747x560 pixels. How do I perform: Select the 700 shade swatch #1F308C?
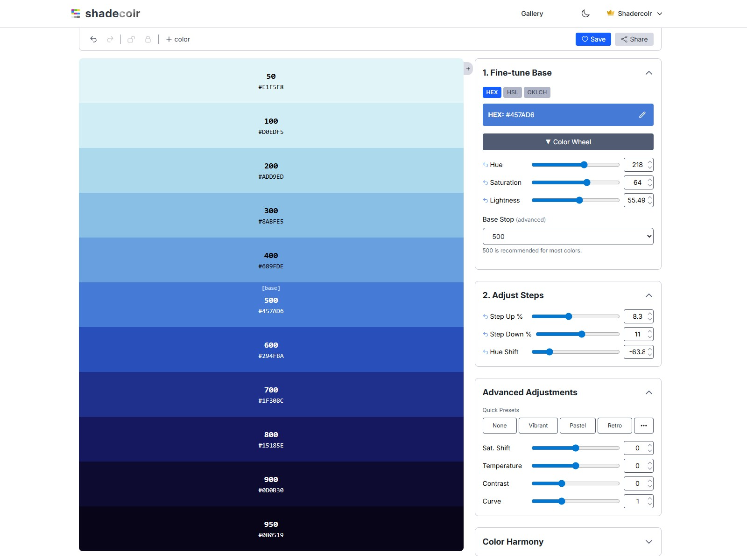pos(271,394)
